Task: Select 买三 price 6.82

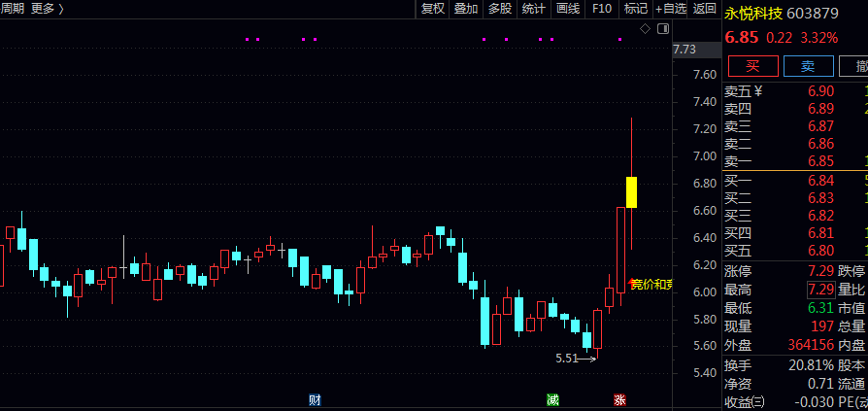Action: coord(820,216)
